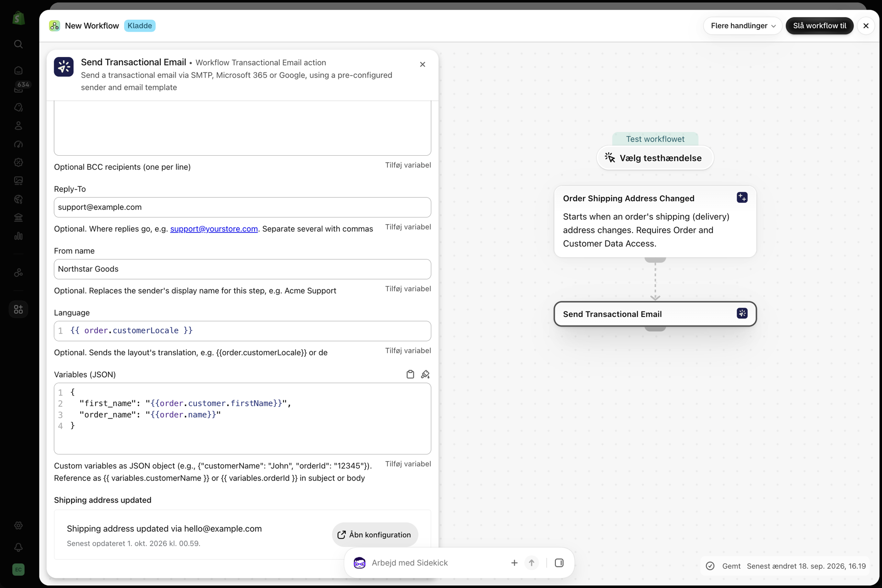Paste into Variables (JSON) using clipboard icon
The width and height of the screenshot is (882, 588).
coord(410,374)
